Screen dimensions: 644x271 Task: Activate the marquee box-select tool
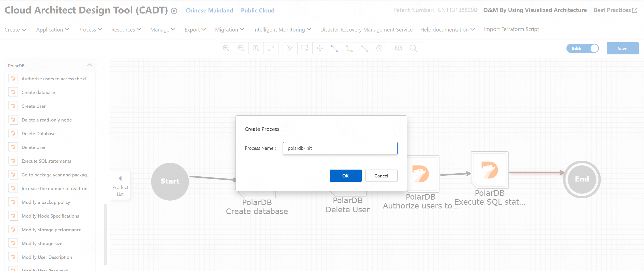click(x=305, y=48)
